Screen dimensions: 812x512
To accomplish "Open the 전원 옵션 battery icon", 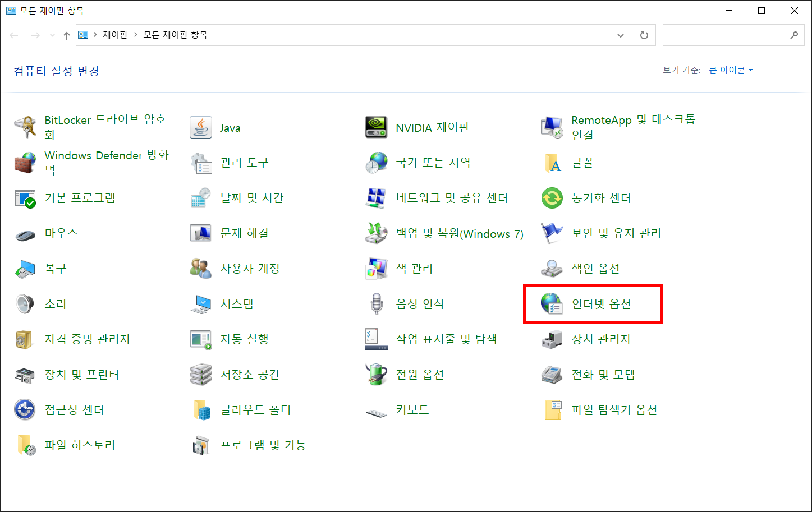I will (x=376, y=375).
